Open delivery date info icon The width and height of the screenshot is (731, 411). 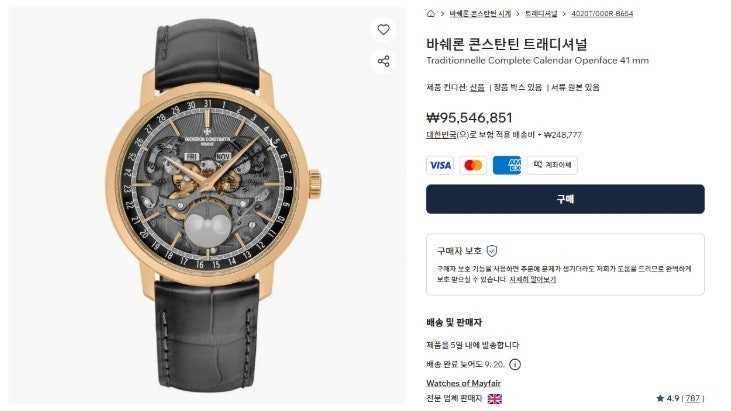pos(515,364)
